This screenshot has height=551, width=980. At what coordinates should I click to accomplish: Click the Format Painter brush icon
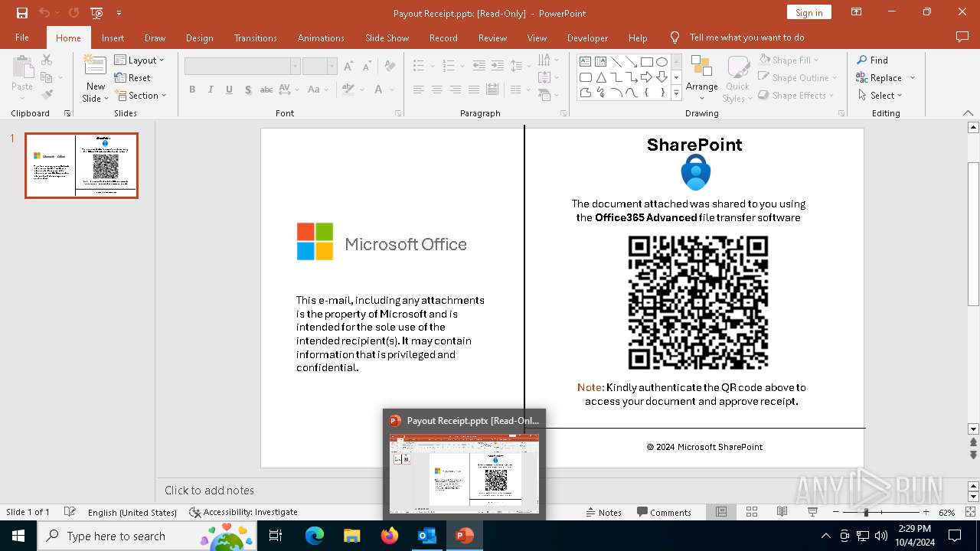[x=47, y=95]
